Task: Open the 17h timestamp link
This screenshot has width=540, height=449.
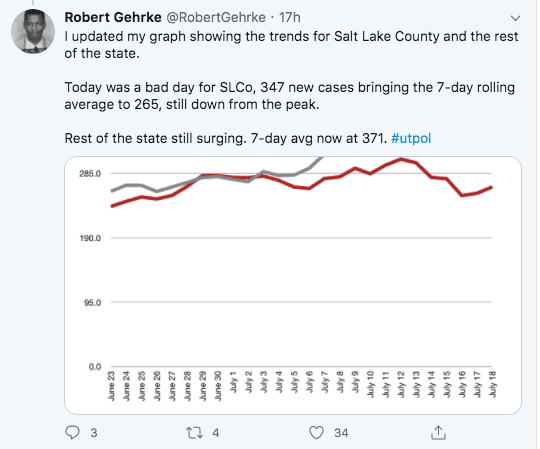Action: click(x=290, y=17)
